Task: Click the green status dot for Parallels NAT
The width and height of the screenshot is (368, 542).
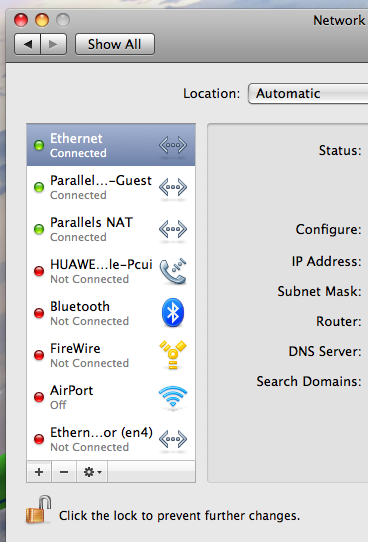Action: click(39, 229)
